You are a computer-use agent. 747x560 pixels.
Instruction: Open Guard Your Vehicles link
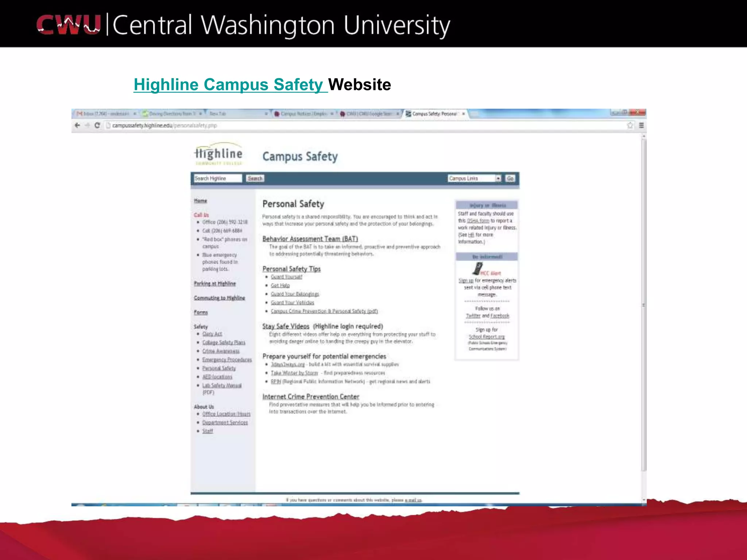click(x=292, y=303)
